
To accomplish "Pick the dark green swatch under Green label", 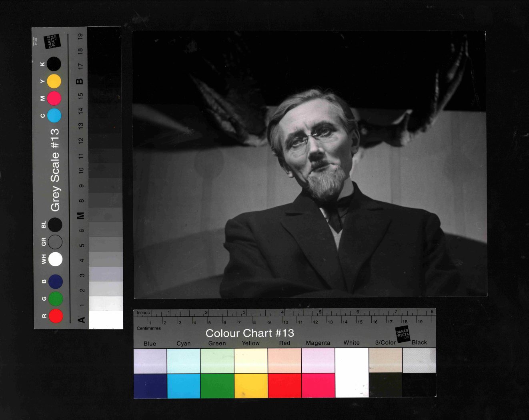I will coord(217,386).
